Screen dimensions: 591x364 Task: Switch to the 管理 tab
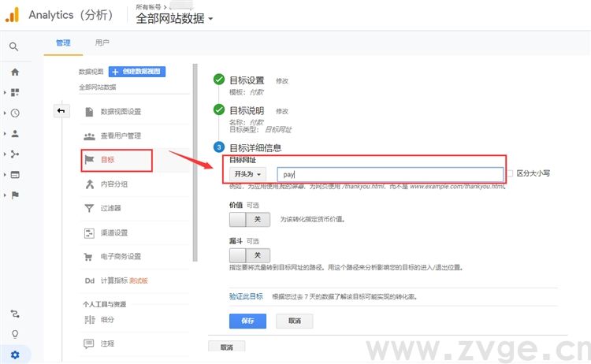[x=63, y=43]
